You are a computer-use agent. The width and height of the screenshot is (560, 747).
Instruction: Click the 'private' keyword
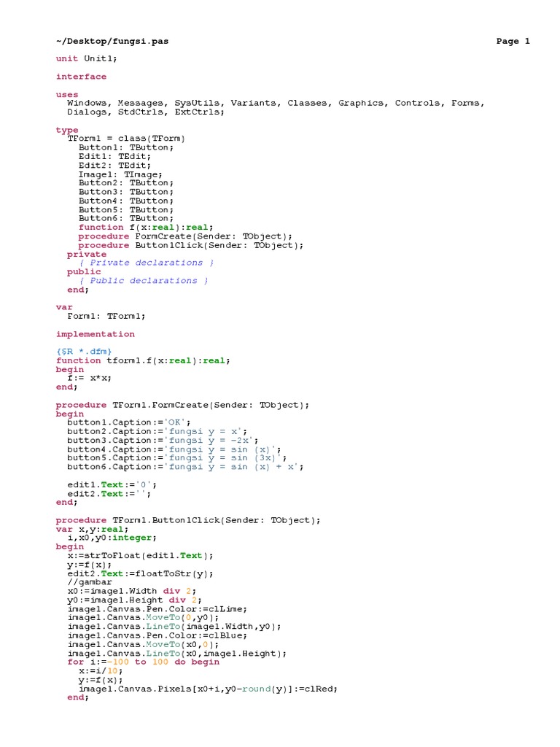pyautogui.click(x=87, y=254)
